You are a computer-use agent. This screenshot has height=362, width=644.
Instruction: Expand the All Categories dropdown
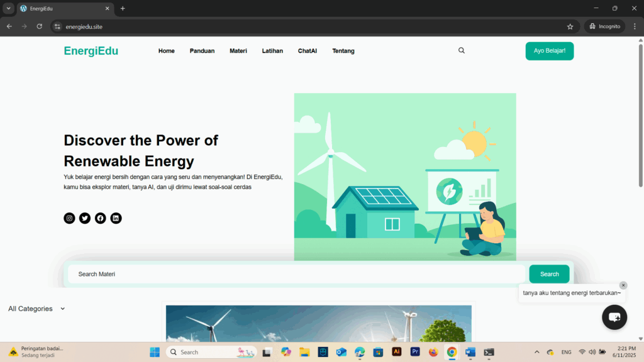[x=36, y=309]
